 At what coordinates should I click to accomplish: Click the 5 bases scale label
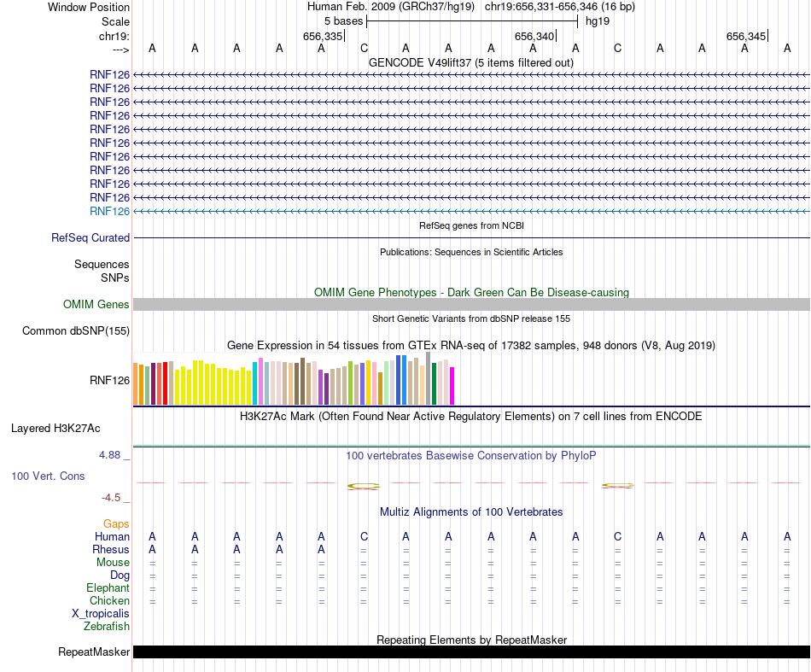click(343, 21)
